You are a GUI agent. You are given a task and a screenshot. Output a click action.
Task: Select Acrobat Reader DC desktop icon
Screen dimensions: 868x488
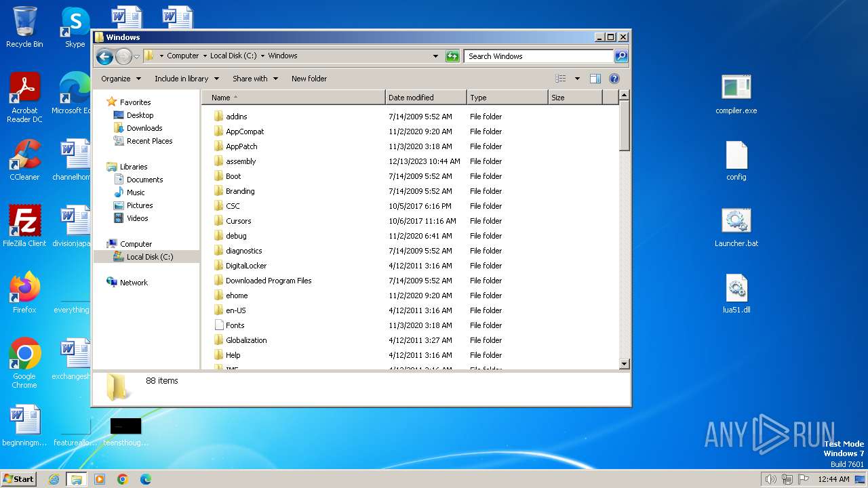(24, 98)
